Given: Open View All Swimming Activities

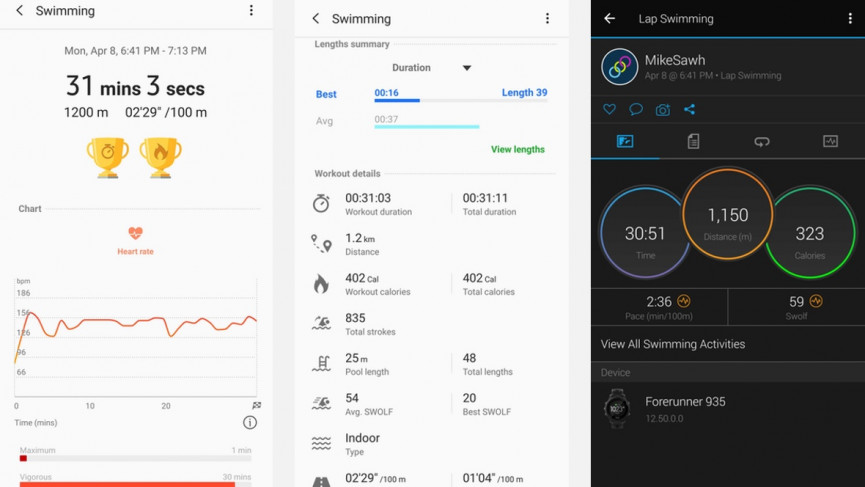Looking at the screenshot, I should click(673, 344).
